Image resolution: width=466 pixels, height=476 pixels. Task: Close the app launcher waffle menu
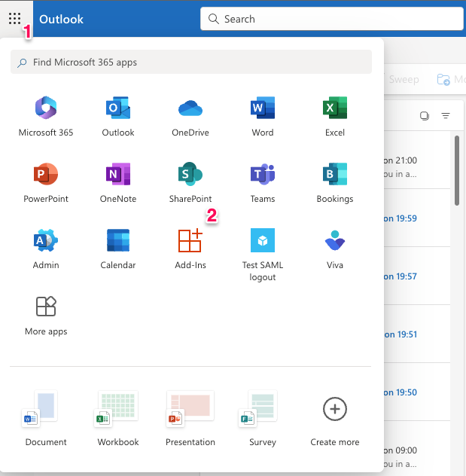(14, 19)
